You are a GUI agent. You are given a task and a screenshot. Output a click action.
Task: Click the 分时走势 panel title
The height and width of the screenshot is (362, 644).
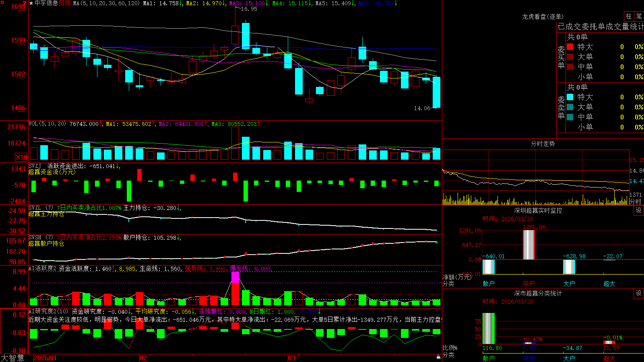click(543, 144)
